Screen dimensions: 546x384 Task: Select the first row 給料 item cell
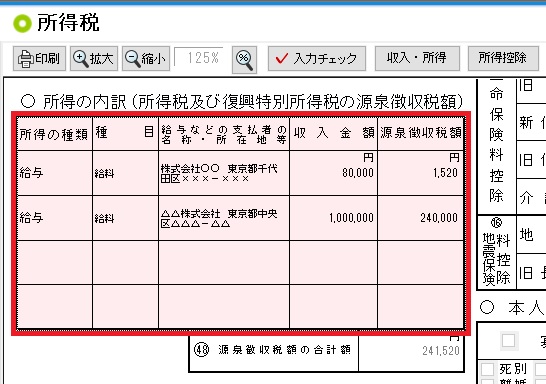coord(125,173)
